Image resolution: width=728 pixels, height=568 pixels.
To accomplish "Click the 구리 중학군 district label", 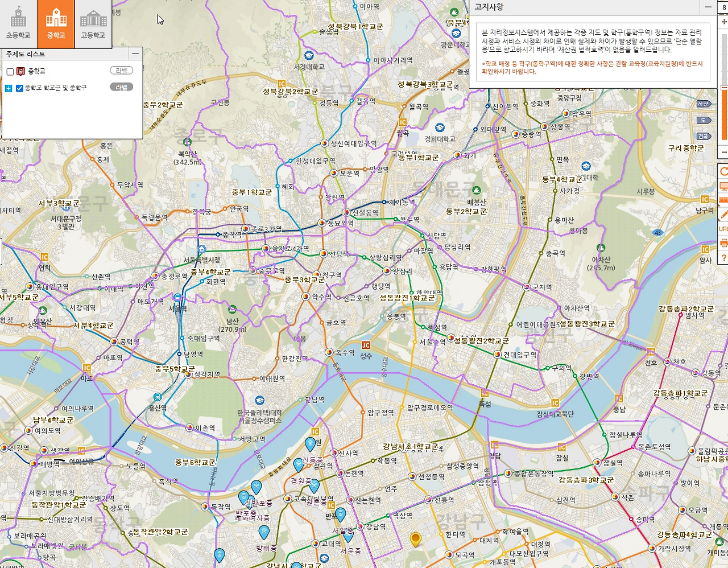I will click(686, 148).
